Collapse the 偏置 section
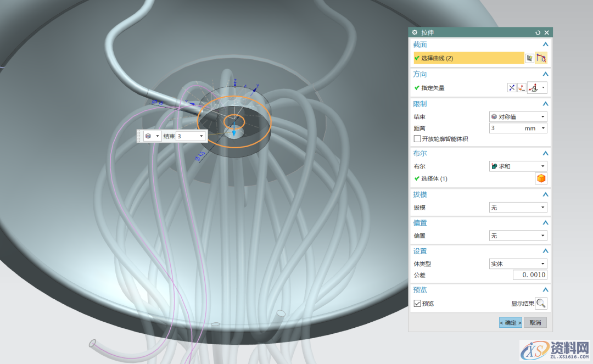593x364 pixels. pos(545,223)
